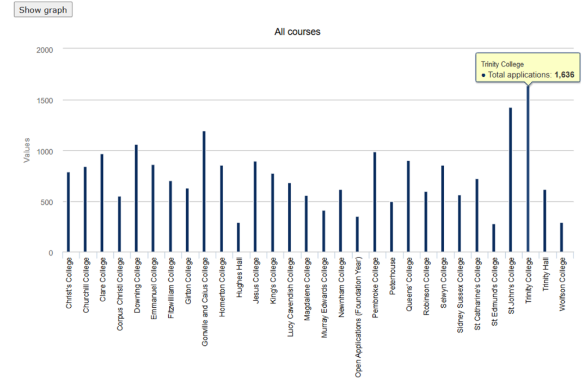Screen dimensions: 588x378
Task: Click the Clare College bar
Action: pyautogui.click(x=102, y=203)
